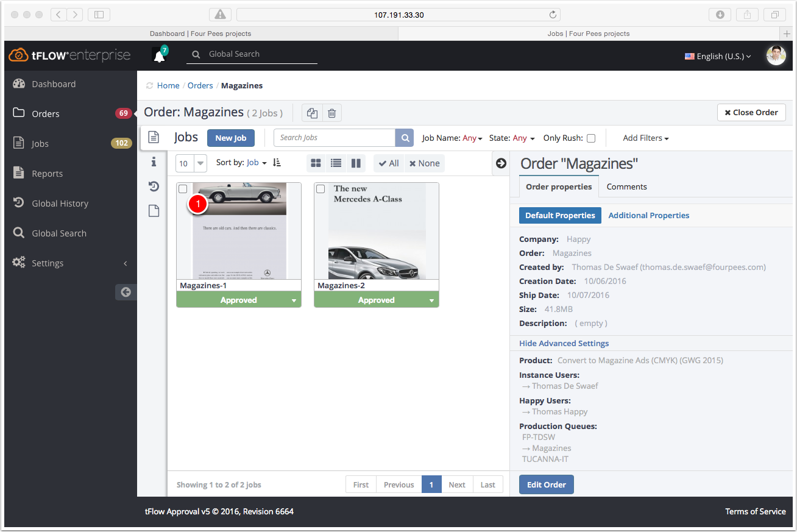Switch to Dashboard browser tab
The width and height of the screenshot is (797, 532).
(200, 34)
